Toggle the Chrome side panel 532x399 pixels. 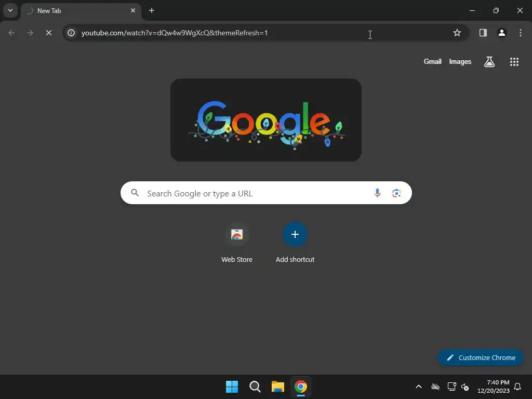(x=483, y=33)
